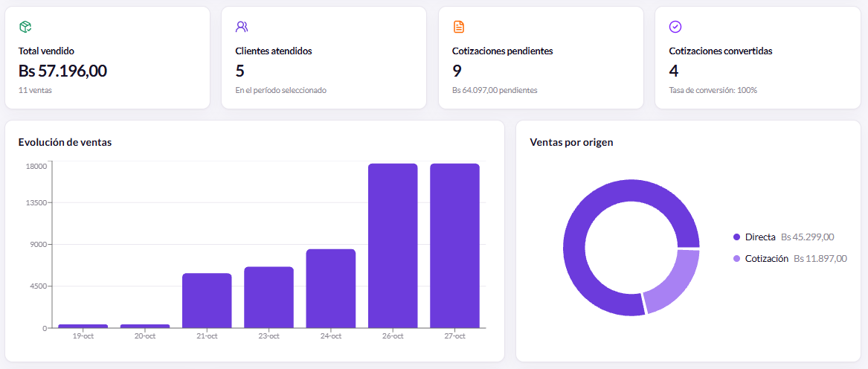This screenshot has width=868, height=369.
Task: Select the 24-oct bar in sales chart
Action: [331, 289]
